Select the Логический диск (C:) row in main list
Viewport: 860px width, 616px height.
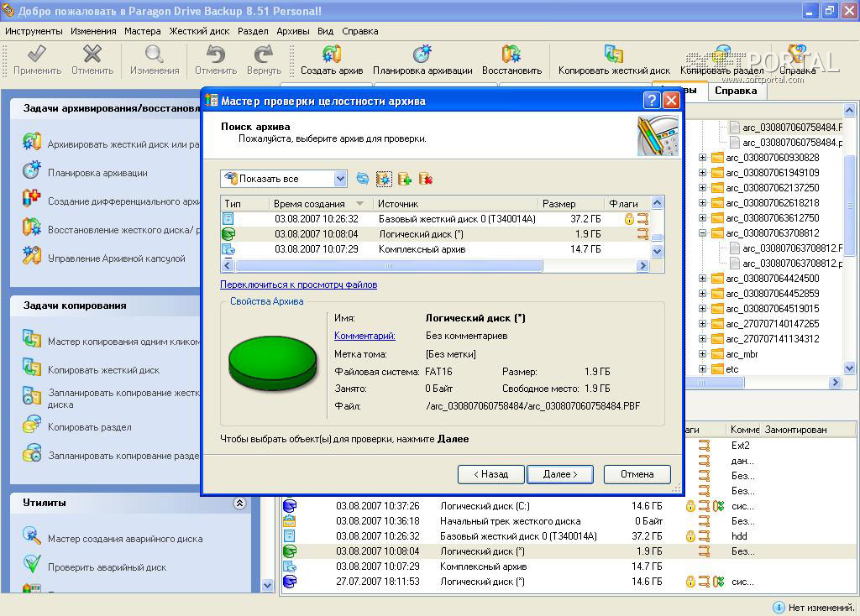568,506
